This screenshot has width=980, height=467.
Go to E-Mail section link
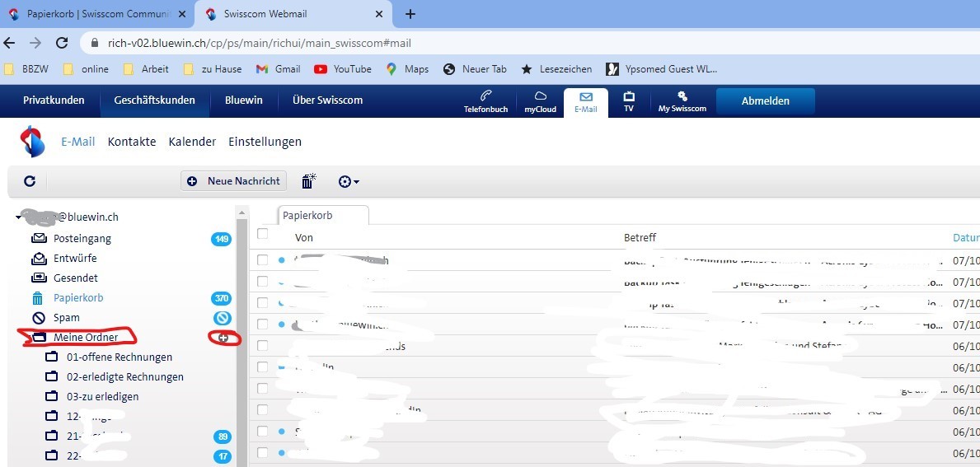[78, 142]
